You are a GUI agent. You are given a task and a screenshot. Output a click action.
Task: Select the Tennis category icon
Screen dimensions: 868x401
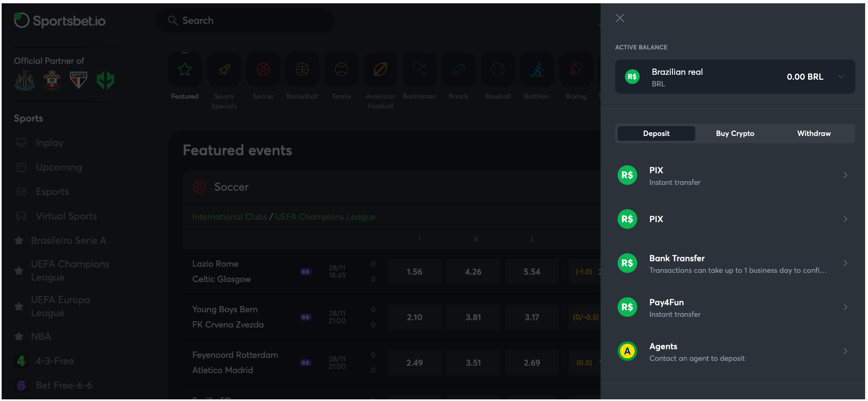pos(341,70)
